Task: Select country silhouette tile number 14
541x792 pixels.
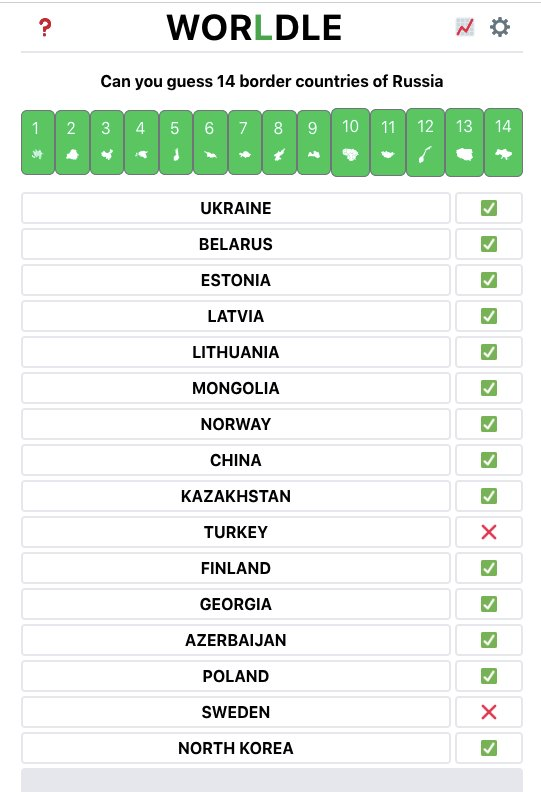Action: pyautogui.click(x=503, y=142)
